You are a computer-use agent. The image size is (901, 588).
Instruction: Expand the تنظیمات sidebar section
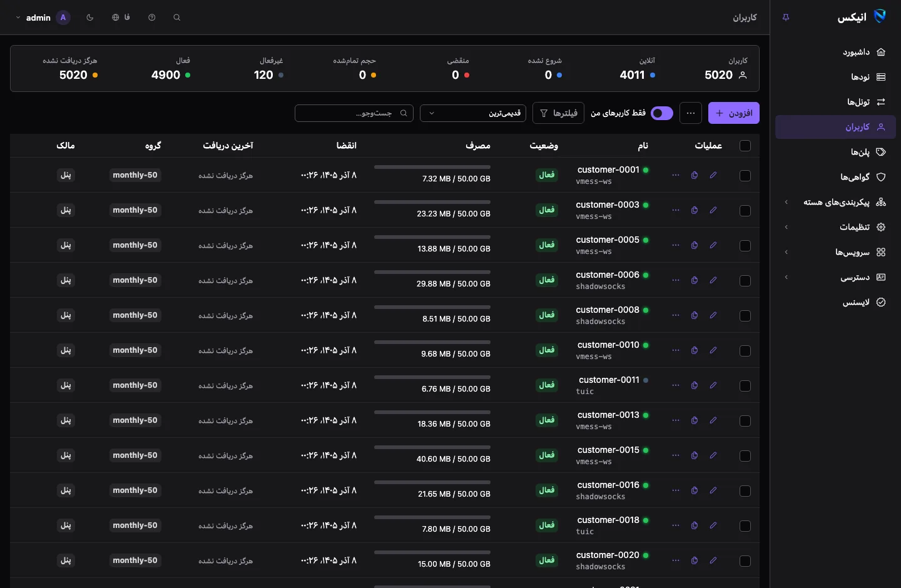[835, 227]
